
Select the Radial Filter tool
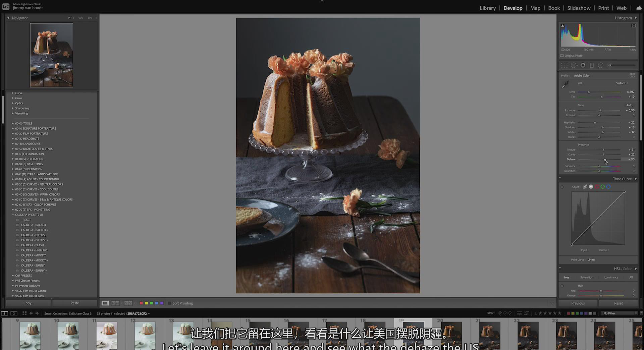tap(601, 65)
